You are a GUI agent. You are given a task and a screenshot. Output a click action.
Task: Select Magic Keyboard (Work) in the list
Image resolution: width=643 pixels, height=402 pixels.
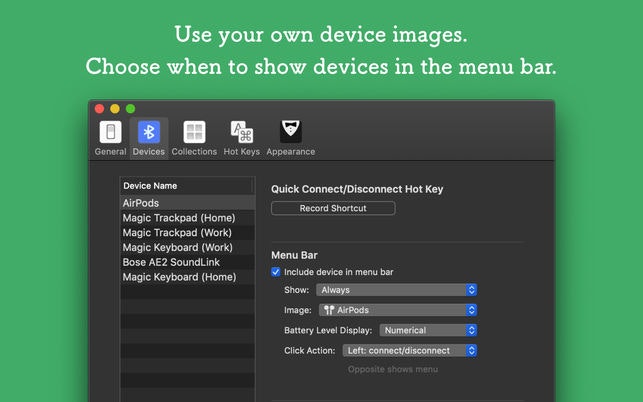187,247
